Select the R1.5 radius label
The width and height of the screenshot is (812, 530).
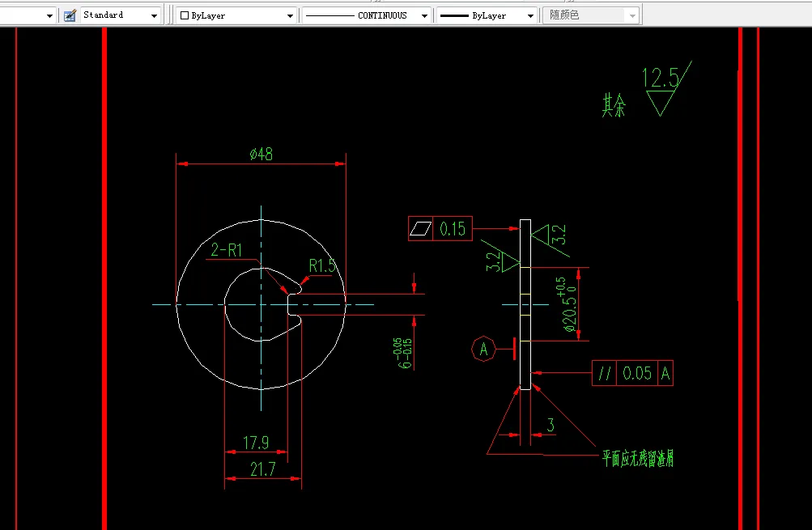tap(322, 265)
